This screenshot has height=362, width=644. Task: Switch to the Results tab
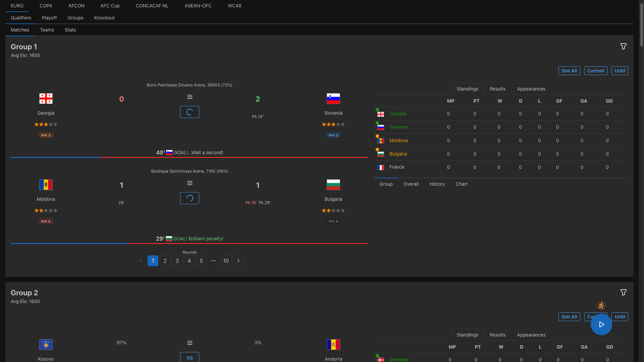coord(497,89)
